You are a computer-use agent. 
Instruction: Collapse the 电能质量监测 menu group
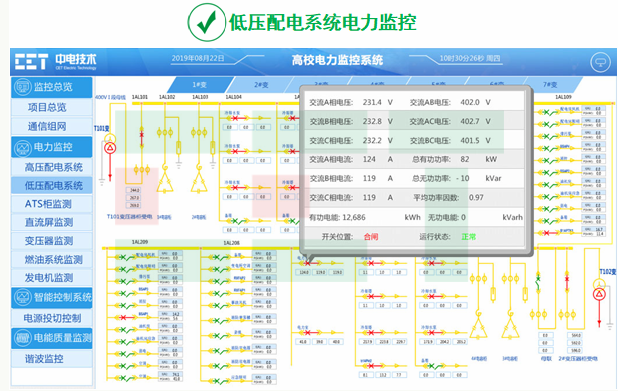pyautogui.click(x=52, y=338)
